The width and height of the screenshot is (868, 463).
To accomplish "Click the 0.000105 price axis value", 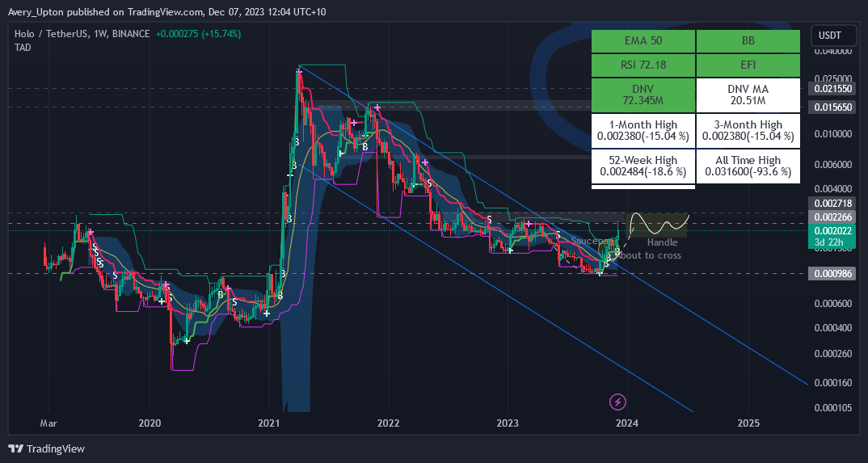I will point(832,408).
